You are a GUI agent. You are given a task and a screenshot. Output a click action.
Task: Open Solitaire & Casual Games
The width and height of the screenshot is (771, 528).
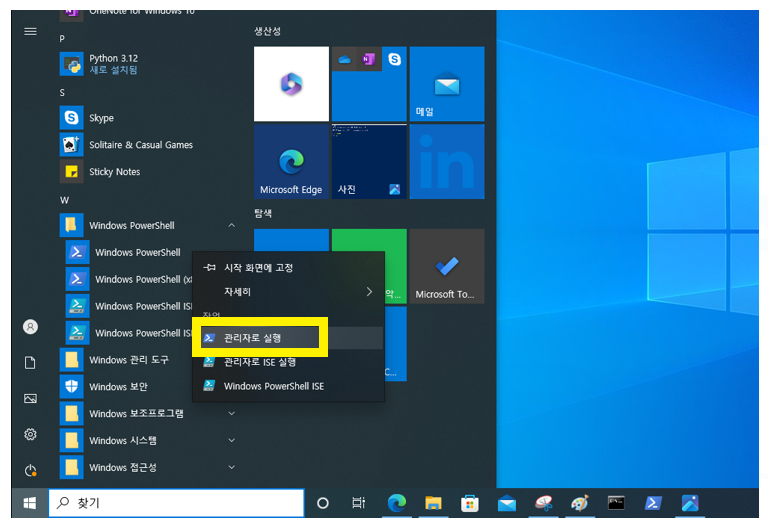pos(140,145)
